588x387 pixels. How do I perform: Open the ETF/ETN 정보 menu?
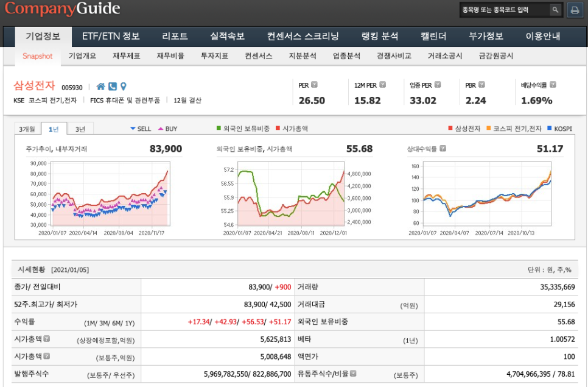(111, 37)
